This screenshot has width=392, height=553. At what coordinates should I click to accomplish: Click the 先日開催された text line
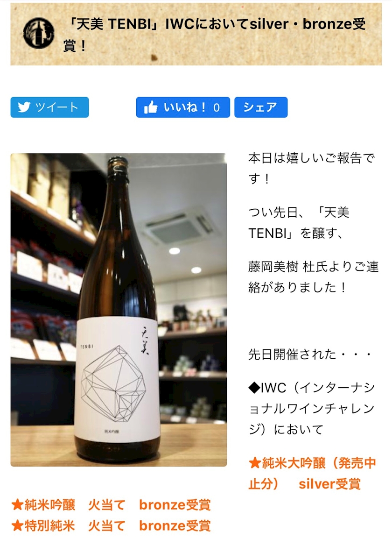310,354
